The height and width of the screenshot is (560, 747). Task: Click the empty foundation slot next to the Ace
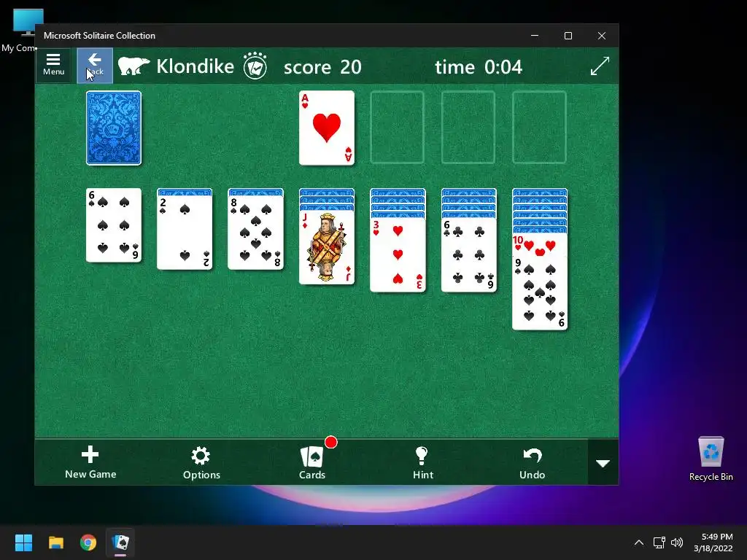coord(398,128)
